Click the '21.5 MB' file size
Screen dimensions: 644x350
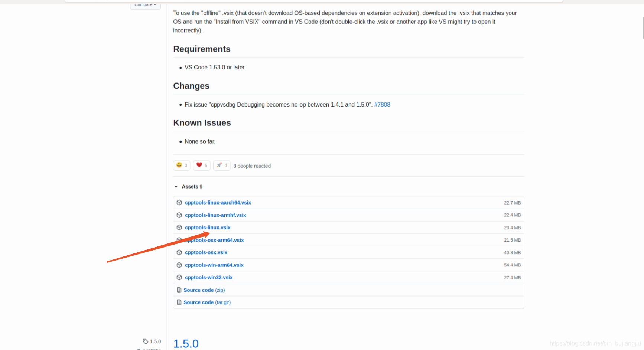[512, 240]
